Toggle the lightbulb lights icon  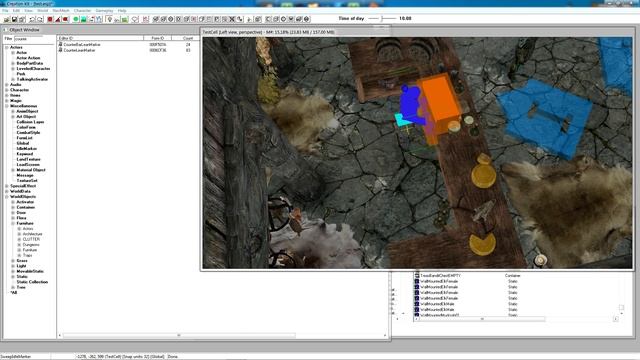point(109,19)
